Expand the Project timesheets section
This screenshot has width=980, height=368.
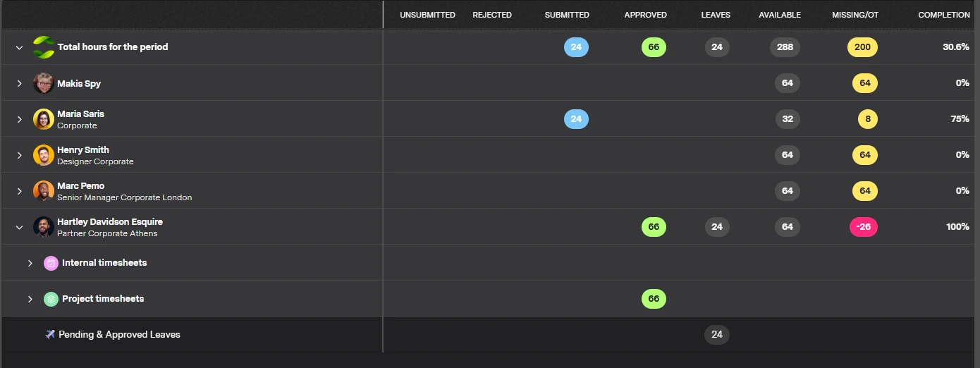[x=30, y=299]
